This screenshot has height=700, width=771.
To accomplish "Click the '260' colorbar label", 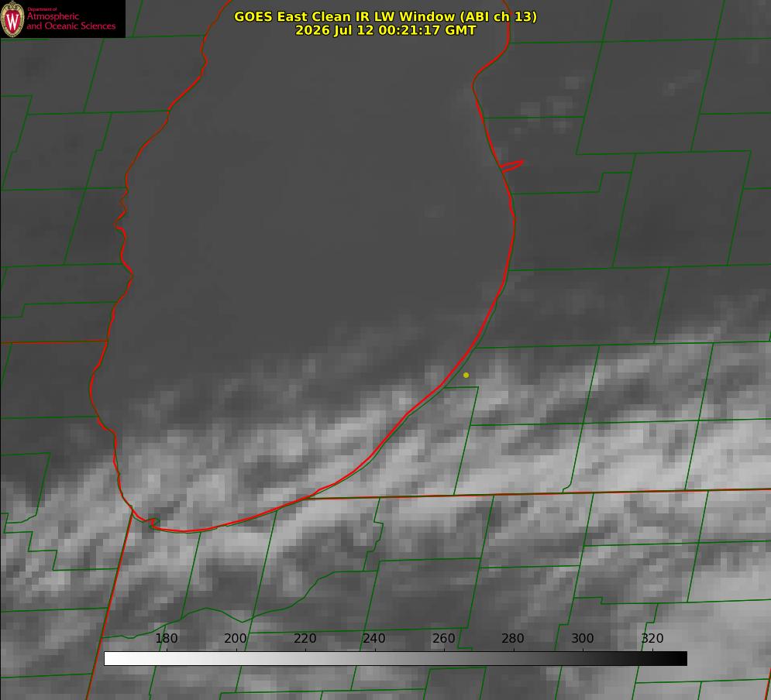I will point(443,638).
